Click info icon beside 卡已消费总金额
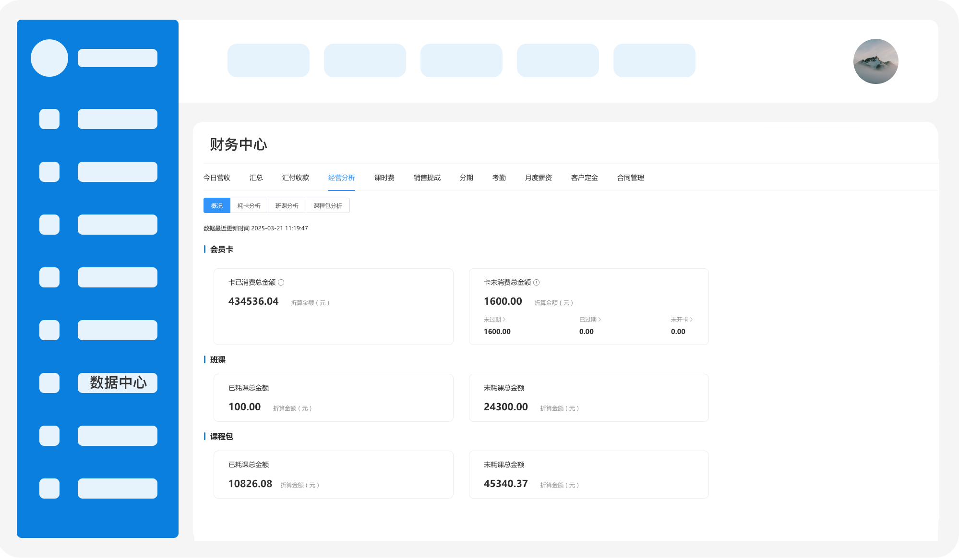 [x=281, y=283]
